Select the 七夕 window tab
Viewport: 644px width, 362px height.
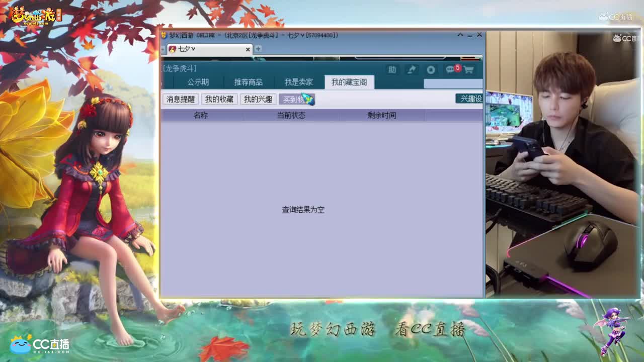click(209, 49)
